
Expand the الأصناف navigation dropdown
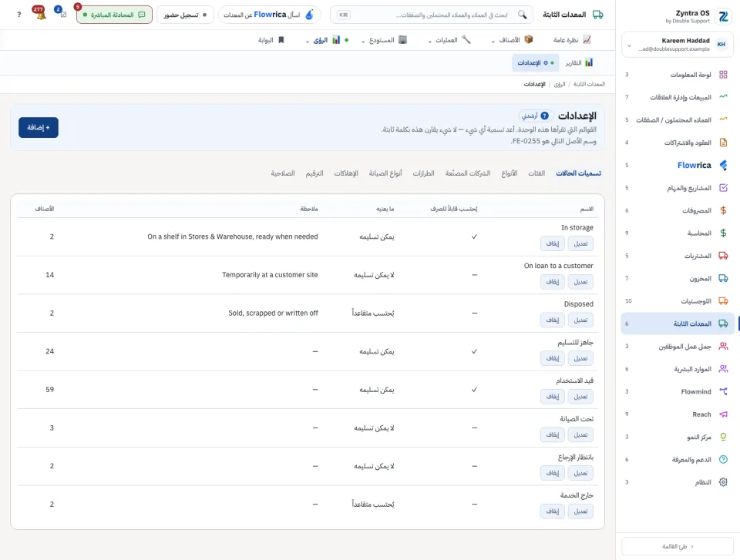(512, 40)
